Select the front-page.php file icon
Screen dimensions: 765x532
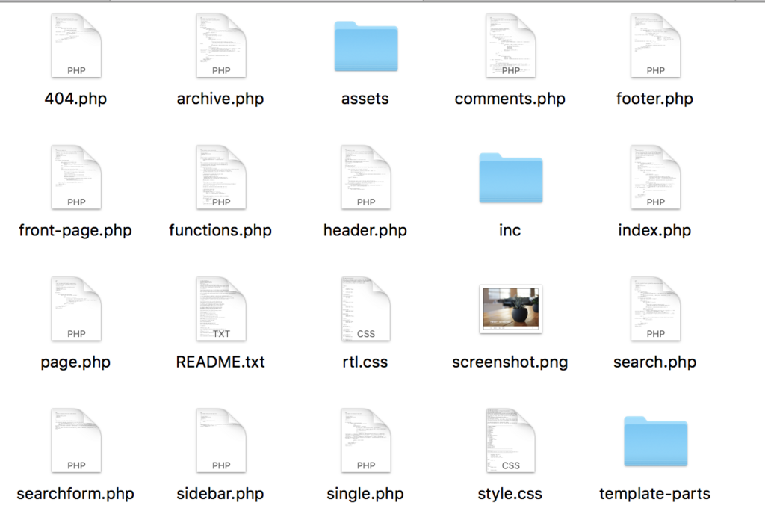(76, 177)
